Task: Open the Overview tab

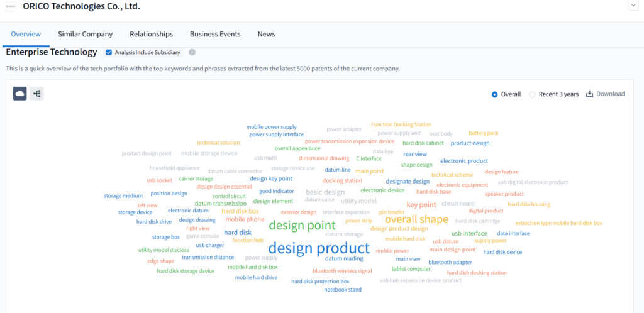Action: pos(26,34)
